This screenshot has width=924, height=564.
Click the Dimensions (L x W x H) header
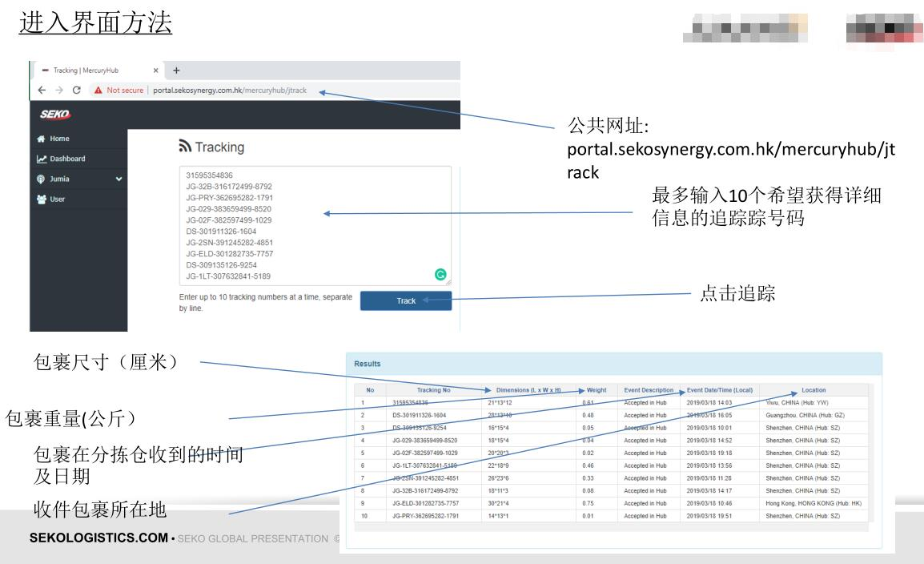(528, 390)
